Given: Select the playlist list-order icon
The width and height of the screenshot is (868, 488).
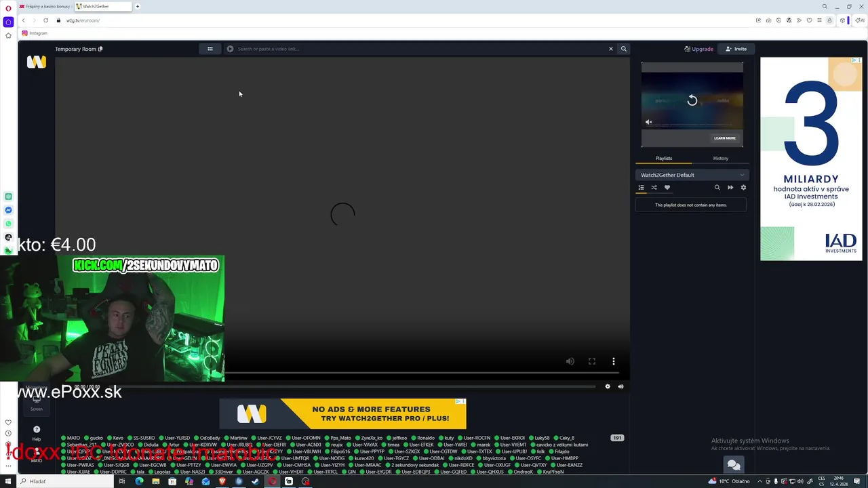Looking at the screenshot, I should click(641, 188).
